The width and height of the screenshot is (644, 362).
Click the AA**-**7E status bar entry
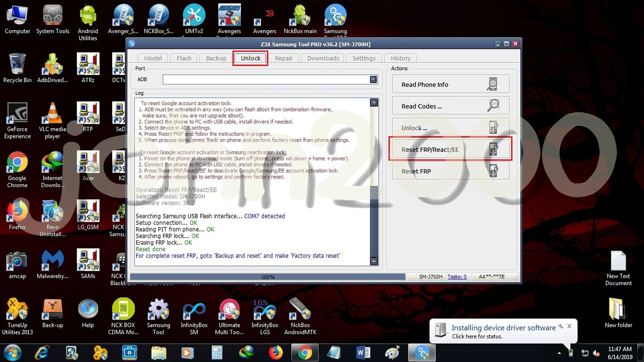click(492, 277)
